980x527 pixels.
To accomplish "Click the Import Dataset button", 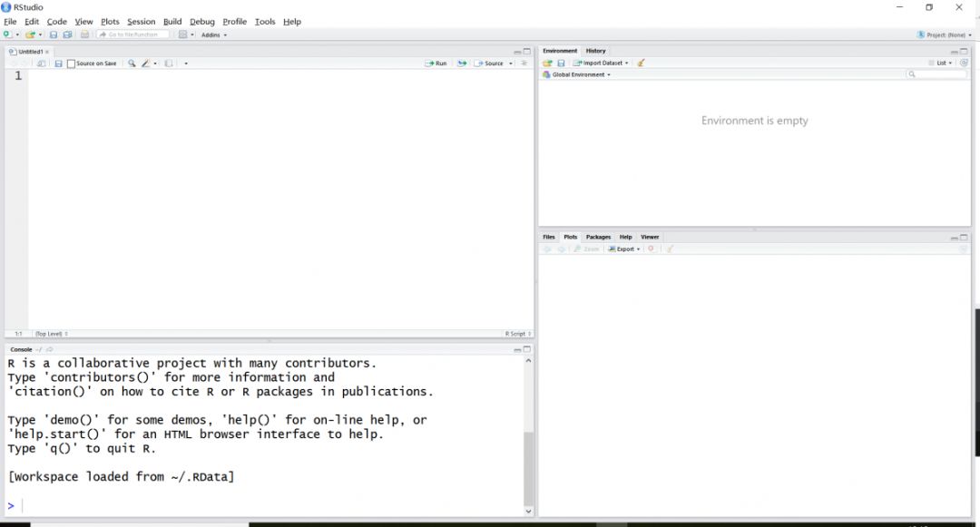I will pyautogui.click(x=601, y=63).
